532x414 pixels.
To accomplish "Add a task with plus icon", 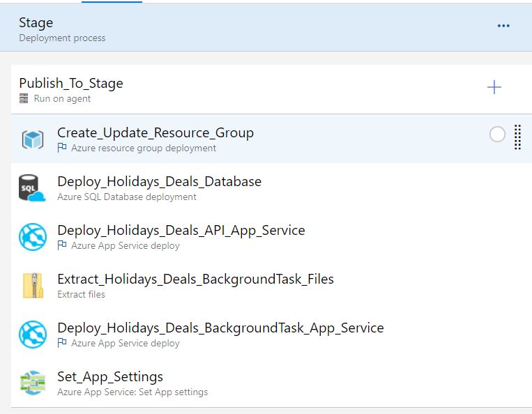I will pyautogui.click(x=494, y=87).
